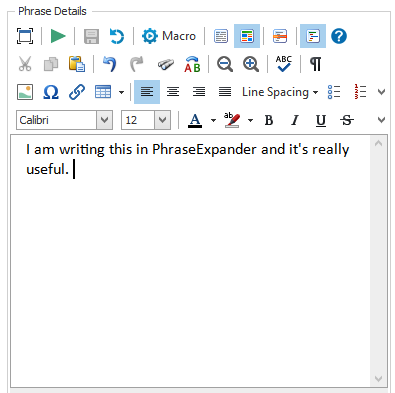
Task: Run the phrase with the green play icon
Action: point(58,36)
